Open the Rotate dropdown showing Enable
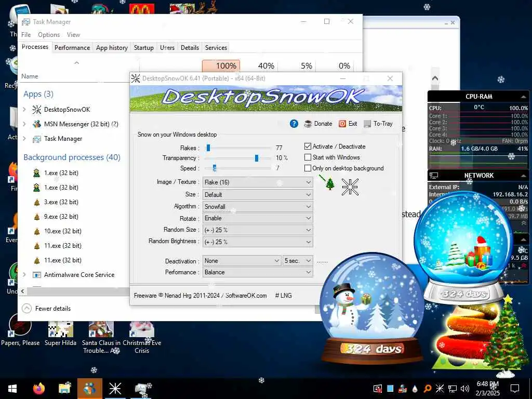The image size is (532, 399). [258, 218]
